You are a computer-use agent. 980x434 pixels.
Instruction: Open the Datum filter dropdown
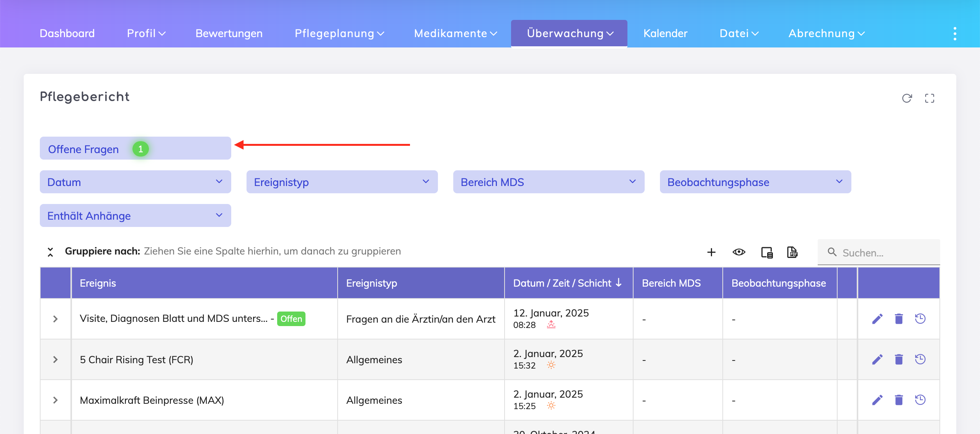click(135, 182)
